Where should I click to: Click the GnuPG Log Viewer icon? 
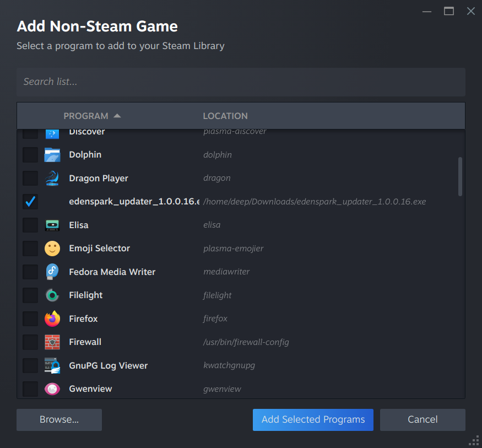pos(52,365)
